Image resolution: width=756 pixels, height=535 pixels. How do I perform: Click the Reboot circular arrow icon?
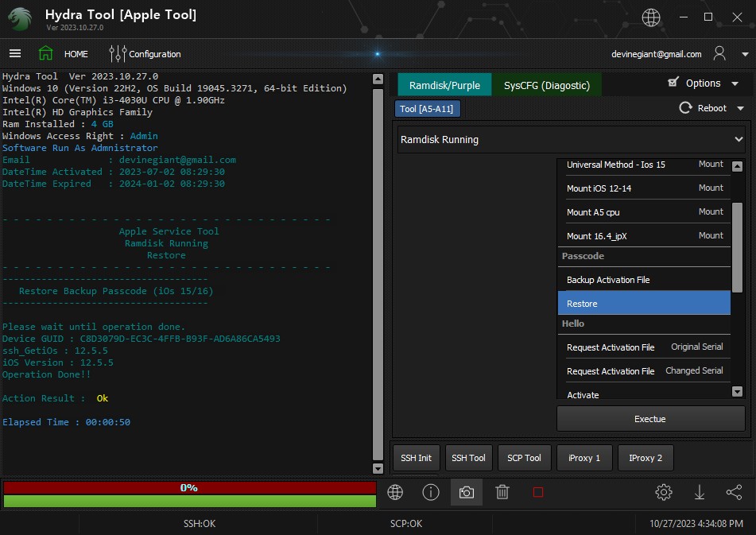click(x=685, y=108)
